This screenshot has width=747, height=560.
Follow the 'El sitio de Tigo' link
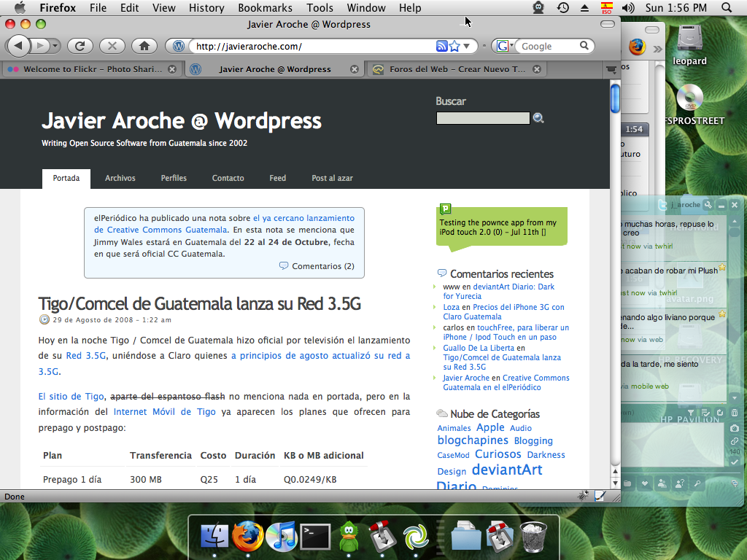[x=71, y=396]
